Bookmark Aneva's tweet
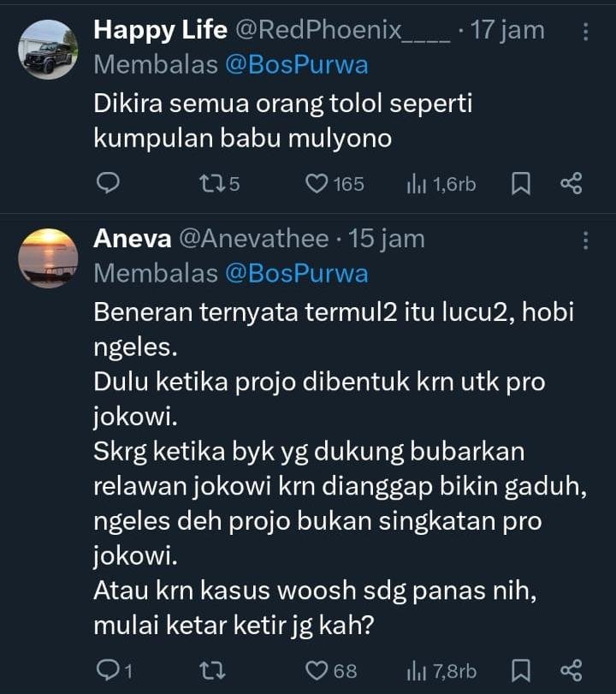This screenshot has width=616, height=694. tap(520, 670)
